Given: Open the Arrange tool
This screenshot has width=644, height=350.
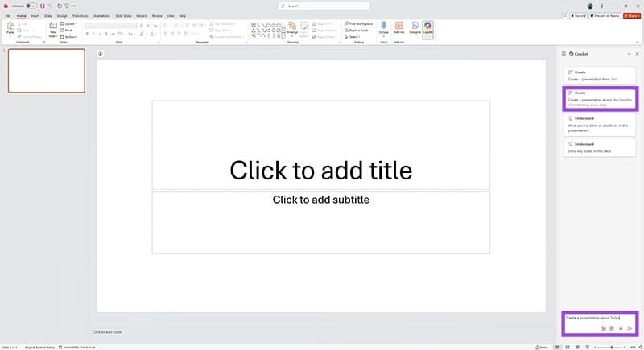Looking at the screenshot, I should click(x=292, y=28).
